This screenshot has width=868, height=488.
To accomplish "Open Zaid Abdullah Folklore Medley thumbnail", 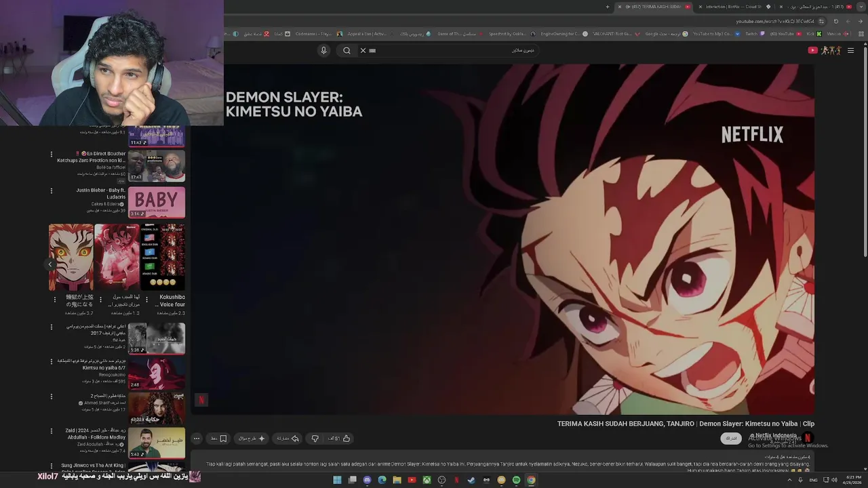I will tap(157, 443).
